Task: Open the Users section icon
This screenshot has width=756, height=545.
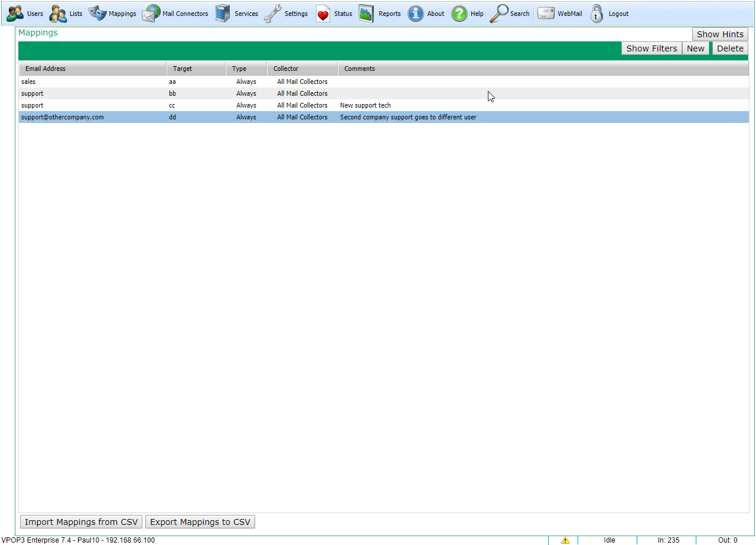Action: [15, 14]
